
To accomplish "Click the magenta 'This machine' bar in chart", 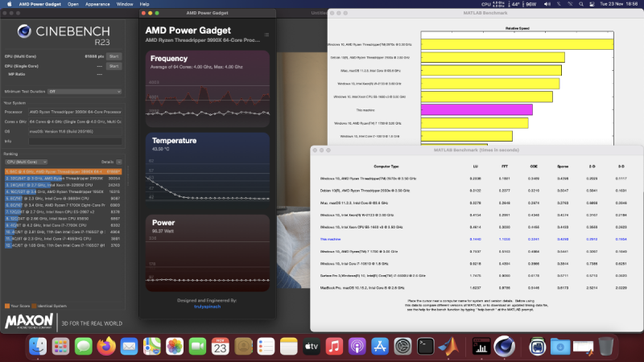I will (477, 109).
